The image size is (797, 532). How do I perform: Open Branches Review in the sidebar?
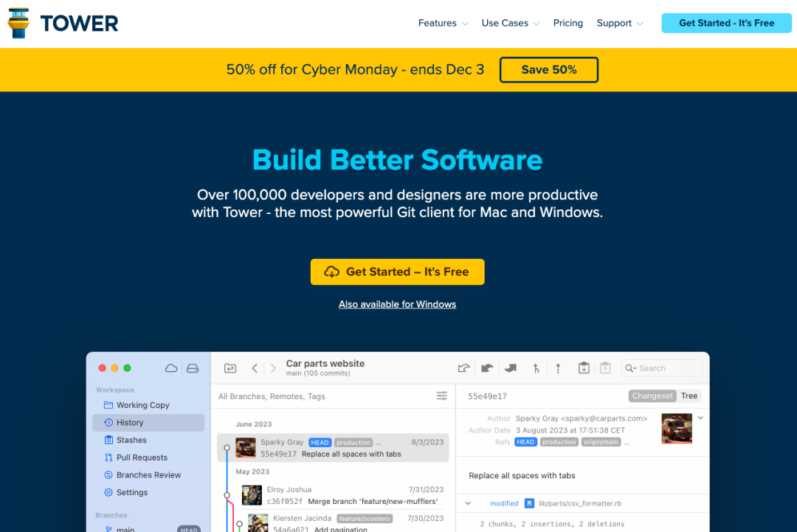point(148,475)
